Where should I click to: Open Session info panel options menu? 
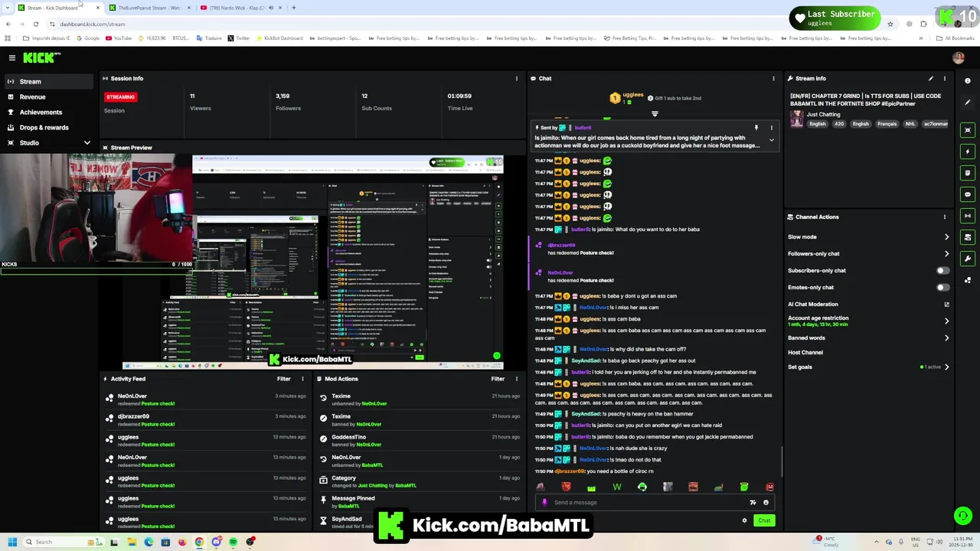(516, 78)
